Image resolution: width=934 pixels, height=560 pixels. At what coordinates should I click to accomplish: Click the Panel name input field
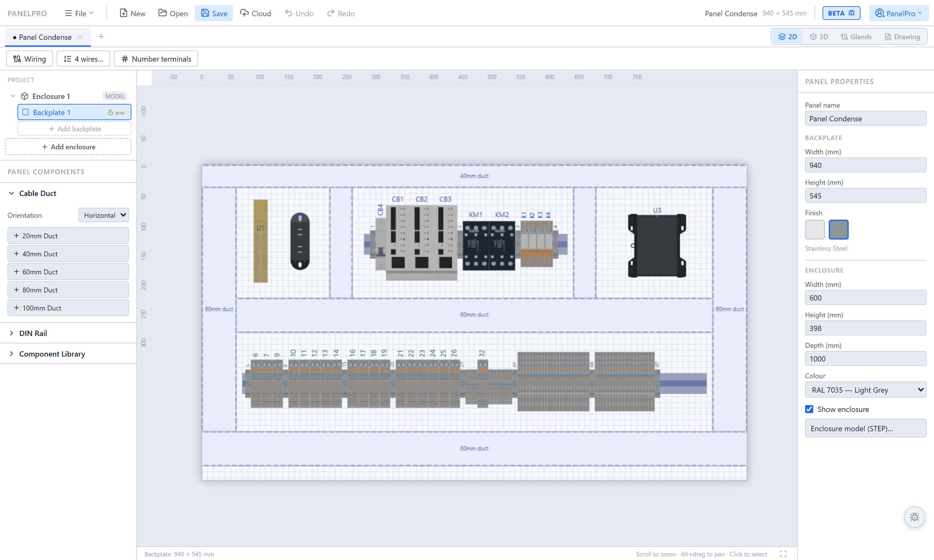865,119
